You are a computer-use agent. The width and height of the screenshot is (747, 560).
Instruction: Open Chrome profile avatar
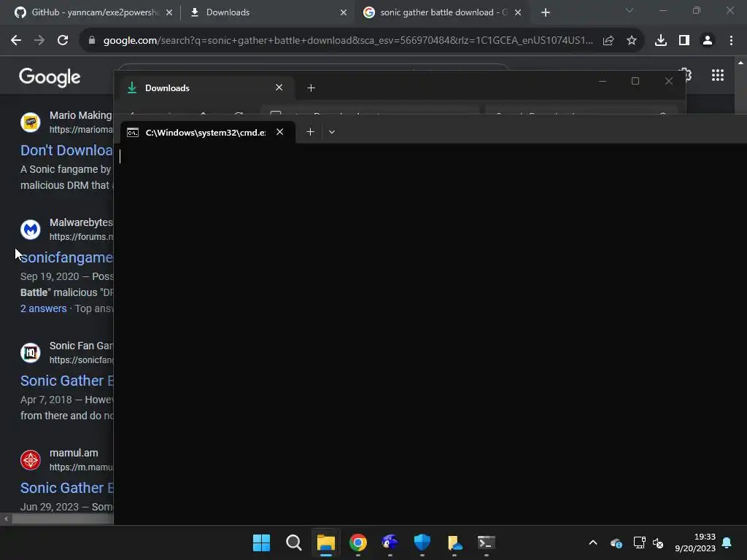point(708,41)
